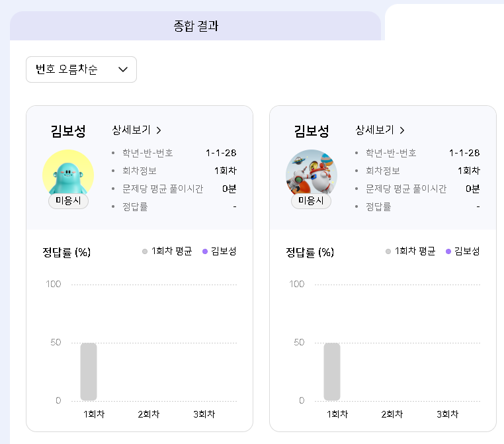This screenshot has width=504, height=444.
Task: Click the robot and rocket avatar image
Action: click(311, 174)
